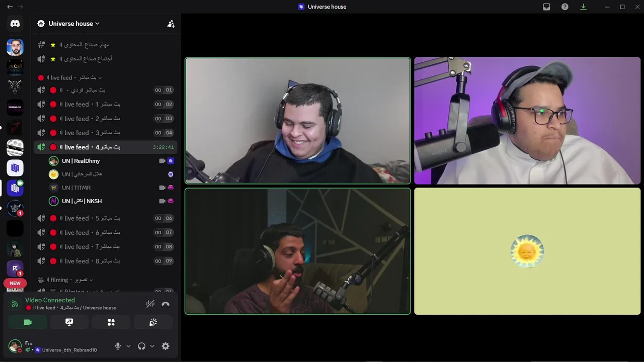The width and height of the screenshot is (644, 362).
Task: Open the server with bearded man avatar
Action: (15, 47)
